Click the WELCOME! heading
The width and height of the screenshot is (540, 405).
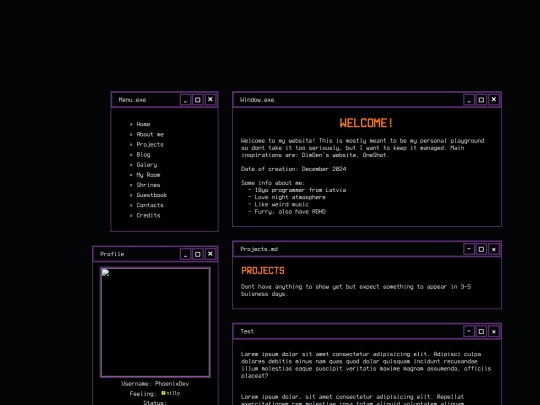pos(366,123)
